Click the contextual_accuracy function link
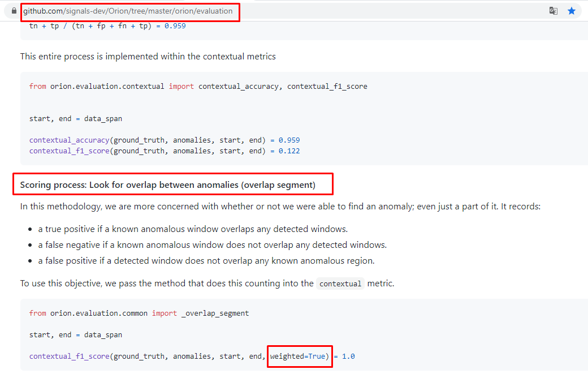 coord(68,140)
